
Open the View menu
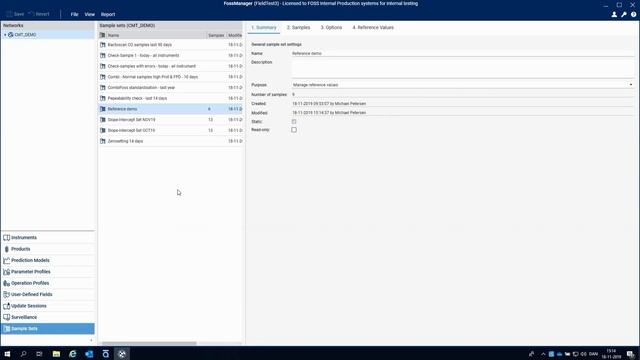[x=89, y=14]
